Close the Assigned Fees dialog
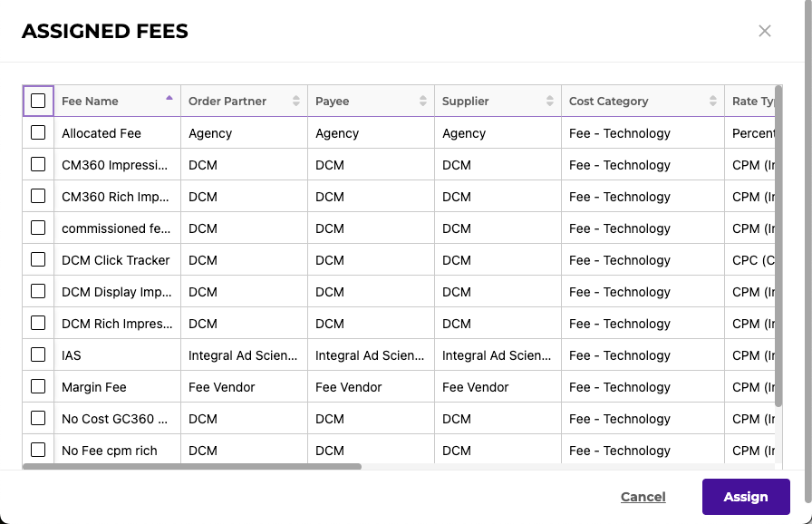 point(765,31)
